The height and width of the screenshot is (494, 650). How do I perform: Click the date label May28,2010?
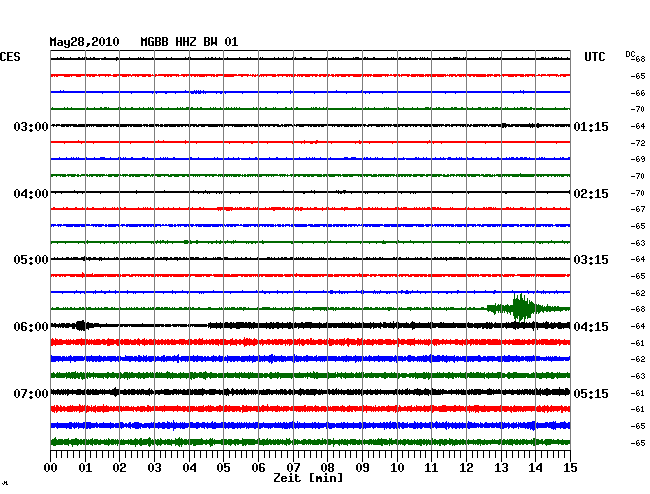click(x=85, y=42)
